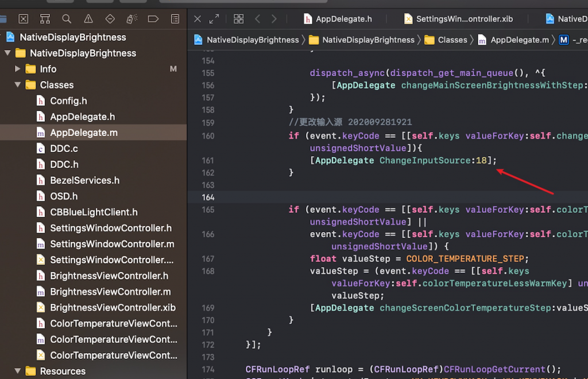The image size is (588, 379).
Task: Collapse the Classes folder
Action: click(18, 85)
